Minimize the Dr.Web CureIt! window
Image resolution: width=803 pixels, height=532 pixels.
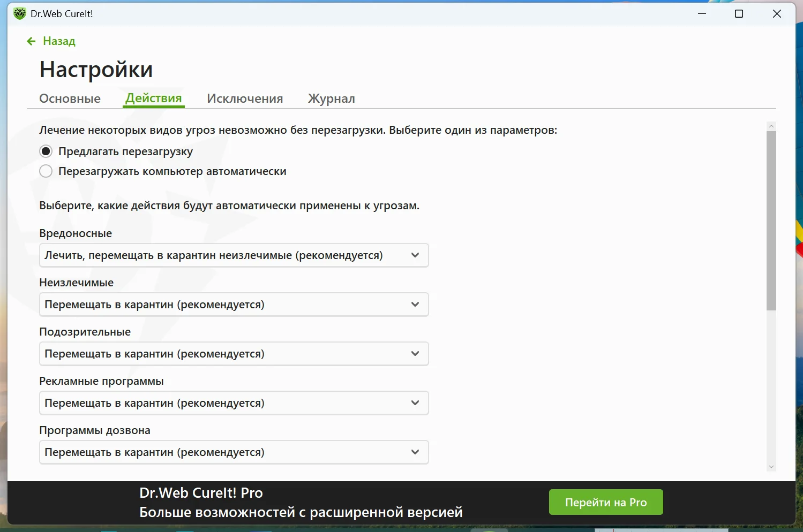coord(702,14)
